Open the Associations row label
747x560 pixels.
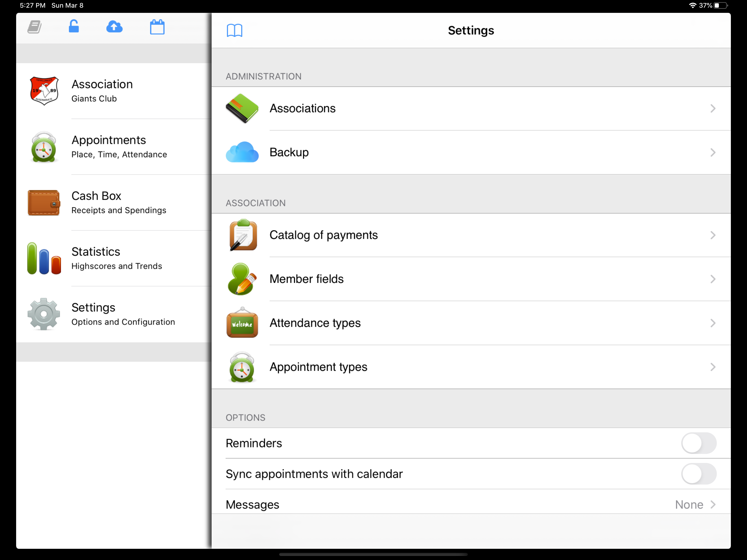302,109
